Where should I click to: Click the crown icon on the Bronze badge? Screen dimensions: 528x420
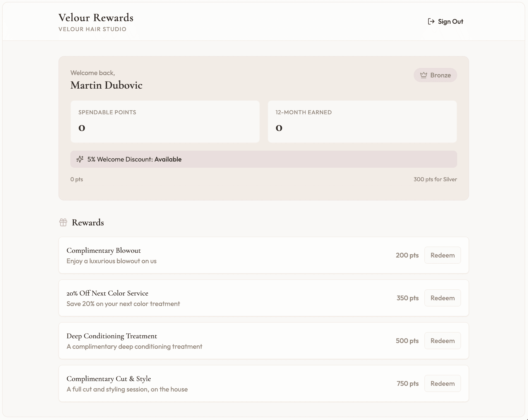[424, 75]
